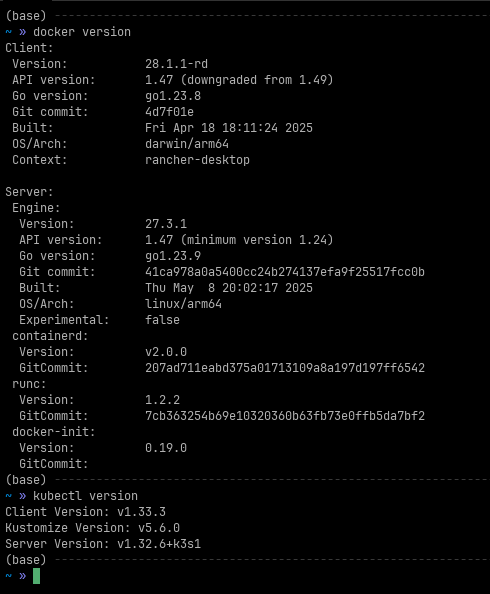490x594 pixels.
Task: Click the runc GitCommit hash 7cb363254b69…
Action: (x=285, y=416)
